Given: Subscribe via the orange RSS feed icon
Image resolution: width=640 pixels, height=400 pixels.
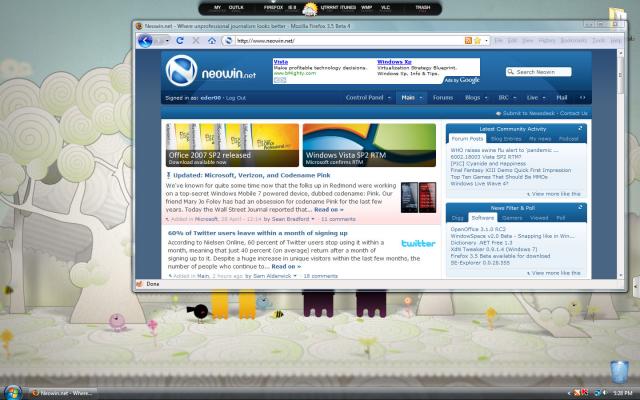Looking at the screenshot, I should point(468,40).
